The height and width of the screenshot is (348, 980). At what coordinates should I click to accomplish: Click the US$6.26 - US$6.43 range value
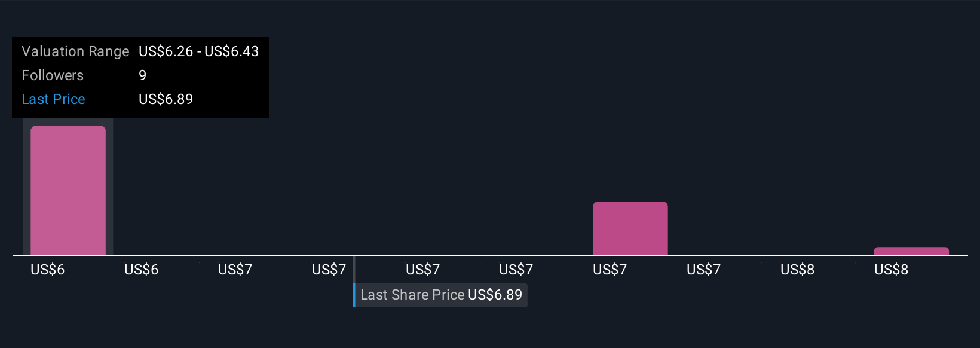[198, 51]
